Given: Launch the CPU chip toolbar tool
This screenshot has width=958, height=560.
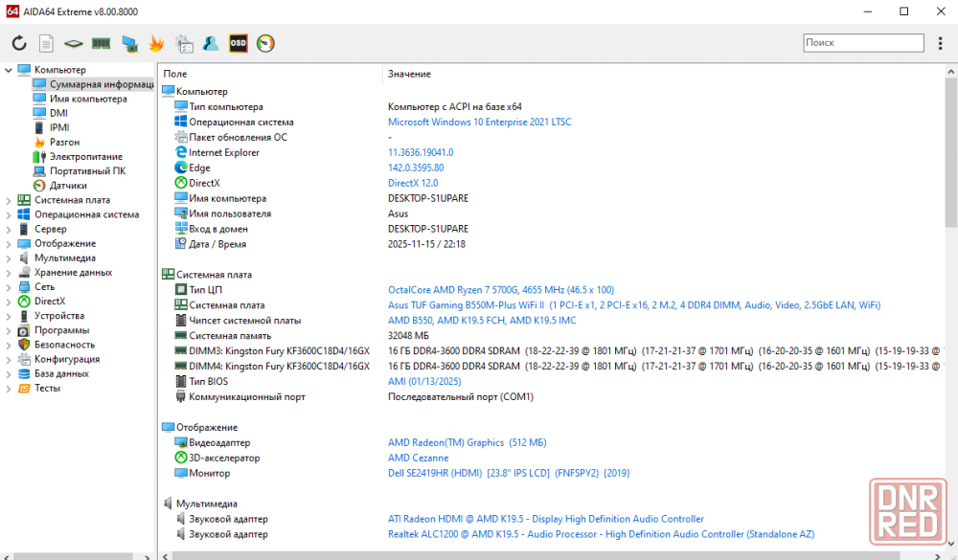Looking at the screenshot, I should pos(73,43).
